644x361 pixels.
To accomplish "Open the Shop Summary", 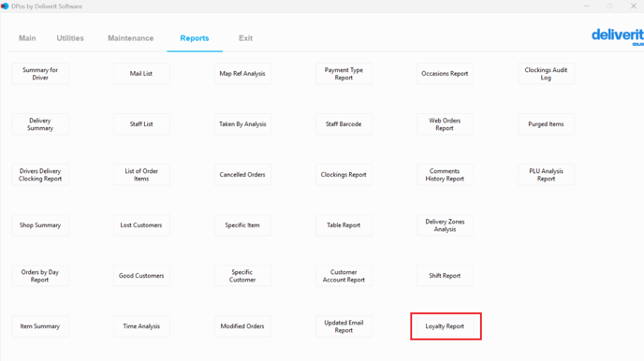I will click(40, 224).
